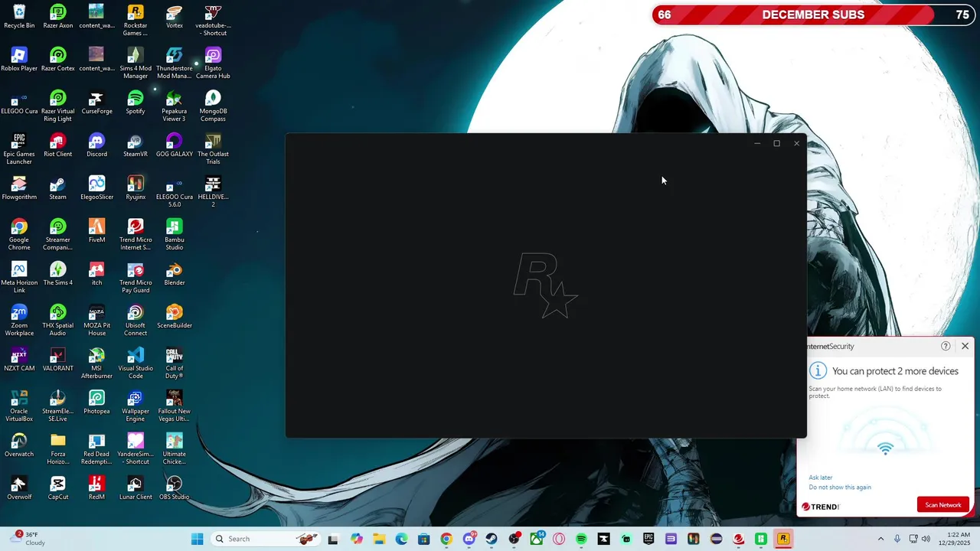Open MSI Afterburner desktop shortcut
Image resolution: width=980 pixels, height=551 pixels.
[96, 363]
